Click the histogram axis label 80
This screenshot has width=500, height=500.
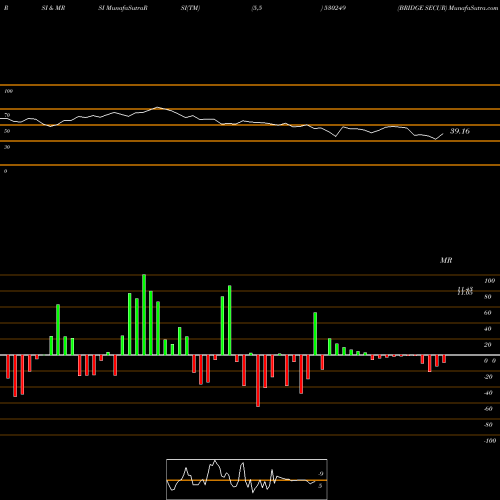coord(488,297)
